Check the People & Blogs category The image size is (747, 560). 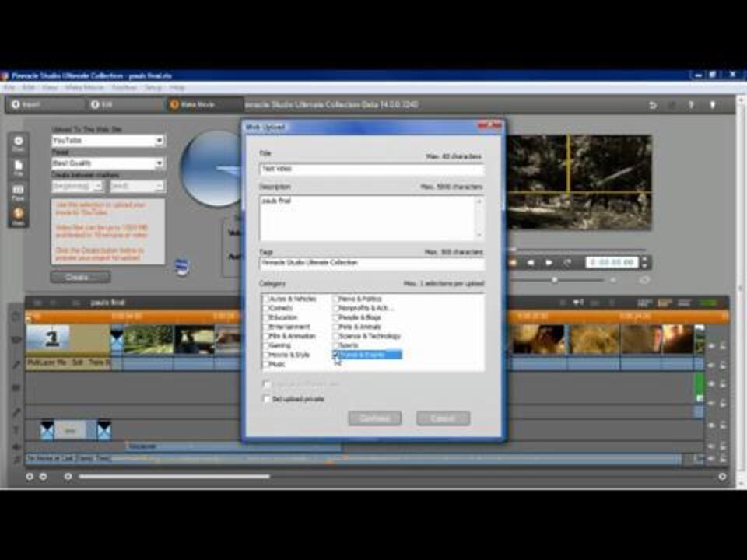(x=335, y=317)
